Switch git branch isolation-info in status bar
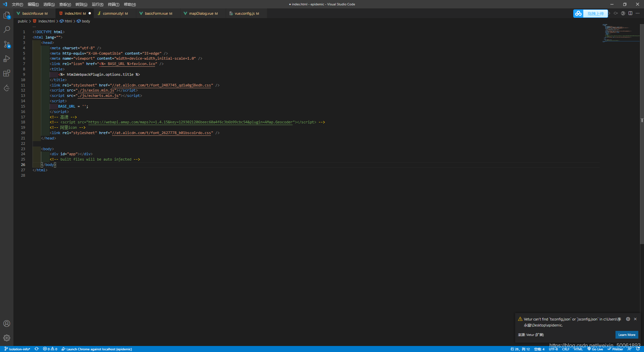Image resolution: width=644 pixels, height=352 pixels. pyautogui.click(x=17, y=349)
